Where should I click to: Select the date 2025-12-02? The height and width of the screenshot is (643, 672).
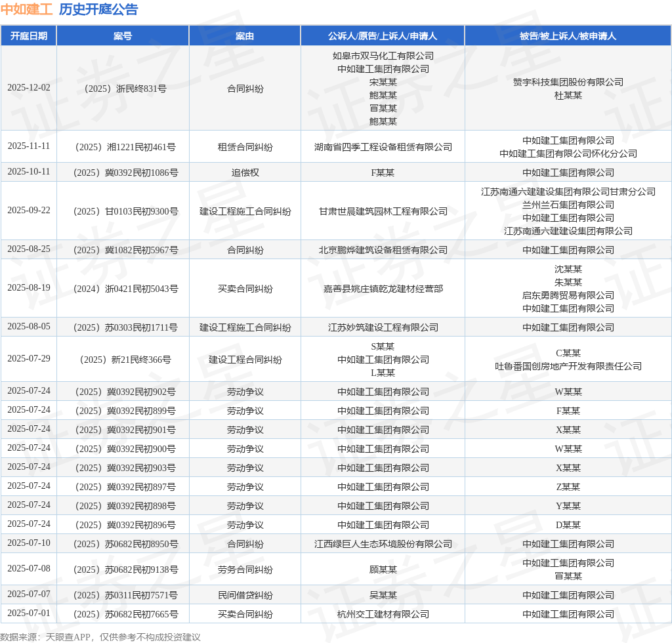29,87
